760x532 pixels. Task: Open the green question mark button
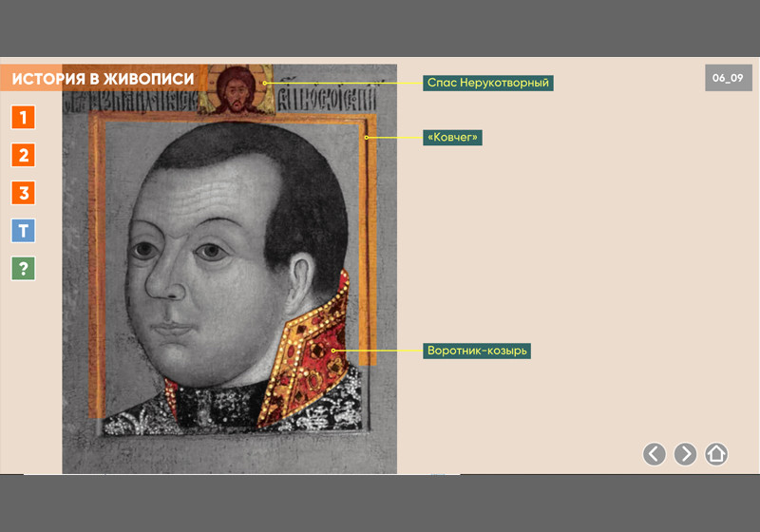point(23,269)
